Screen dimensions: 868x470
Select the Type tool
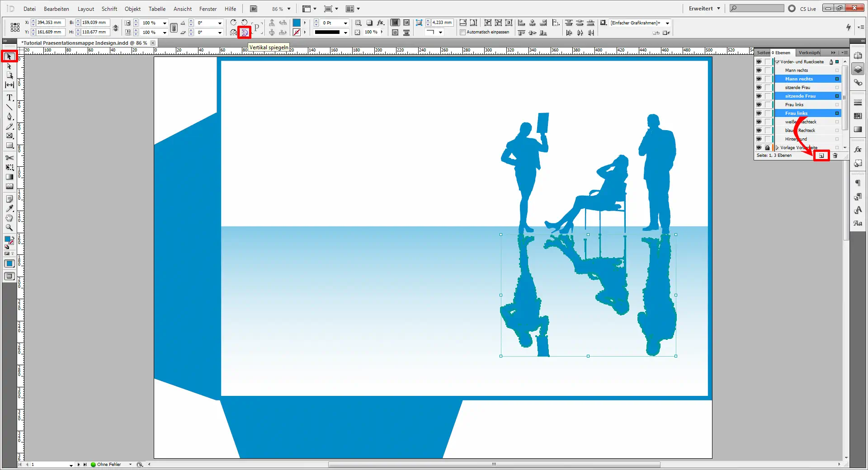tap(9, 97)
